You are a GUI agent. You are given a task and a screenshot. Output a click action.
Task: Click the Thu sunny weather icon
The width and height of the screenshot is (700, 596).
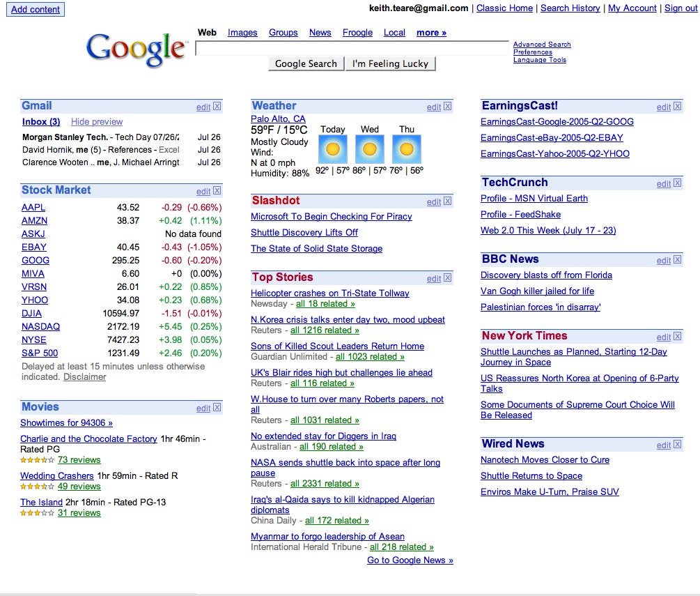pos(407,149)
